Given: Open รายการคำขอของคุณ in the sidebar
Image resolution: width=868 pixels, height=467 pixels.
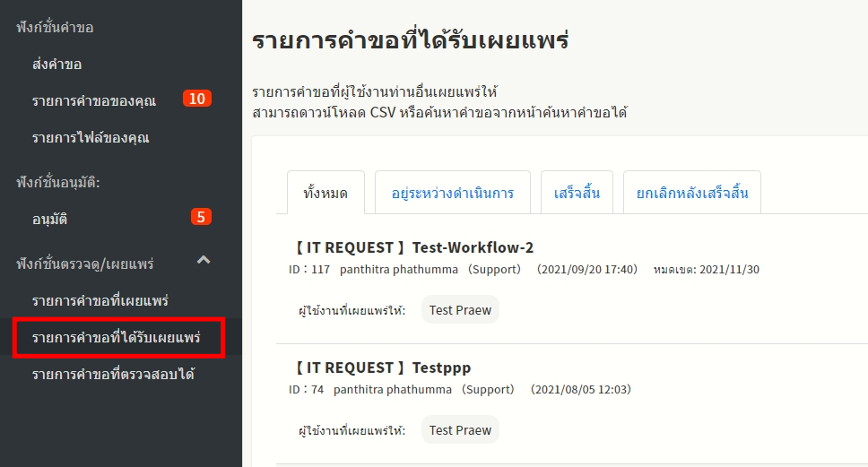Looking at the screenshot, I should (93, 100).
